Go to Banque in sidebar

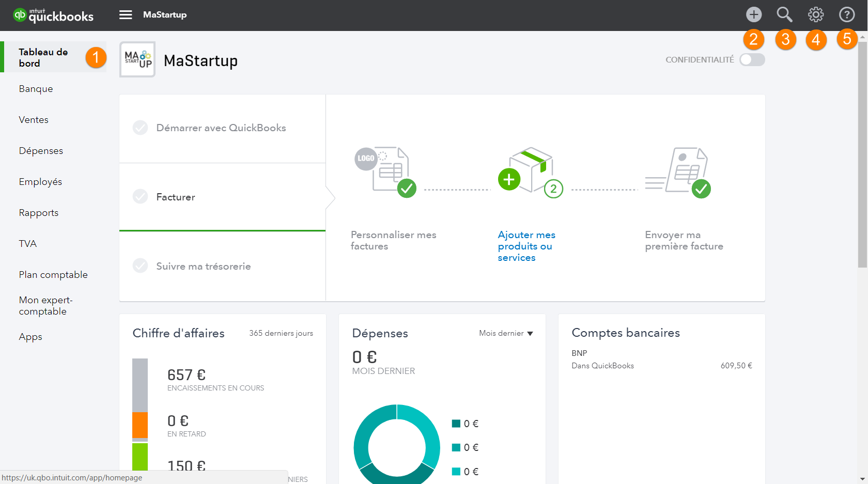[x=36, y=89]
